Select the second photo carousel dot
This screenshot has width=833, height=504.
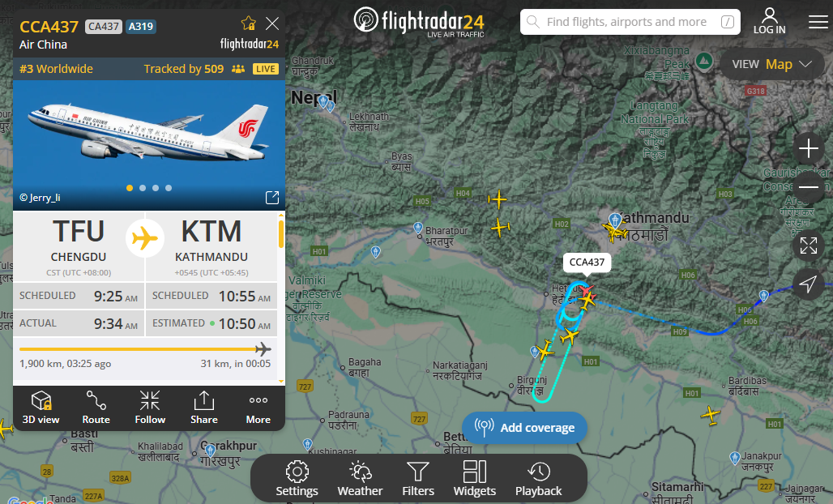143,188
